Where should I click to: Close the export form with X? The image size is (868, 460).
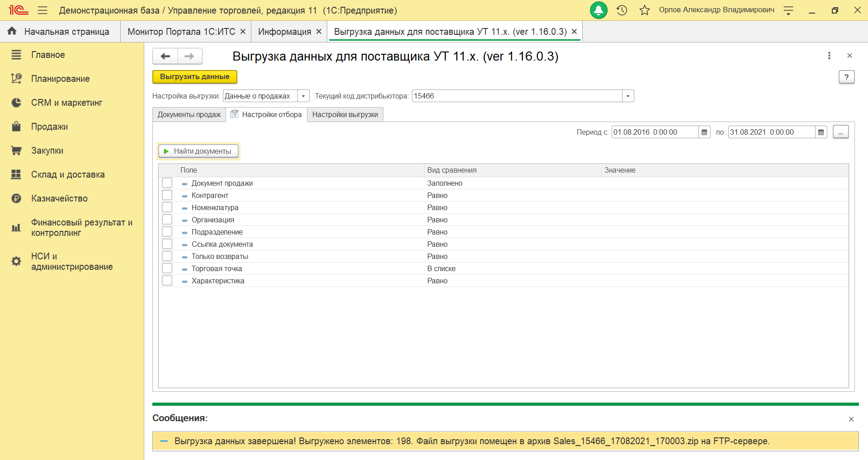click(x=849, y=56)
